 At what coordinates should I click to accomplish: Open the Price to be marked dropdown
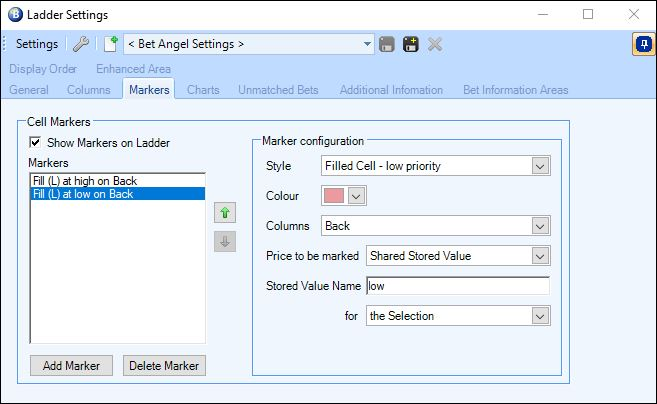click(458, 256)
